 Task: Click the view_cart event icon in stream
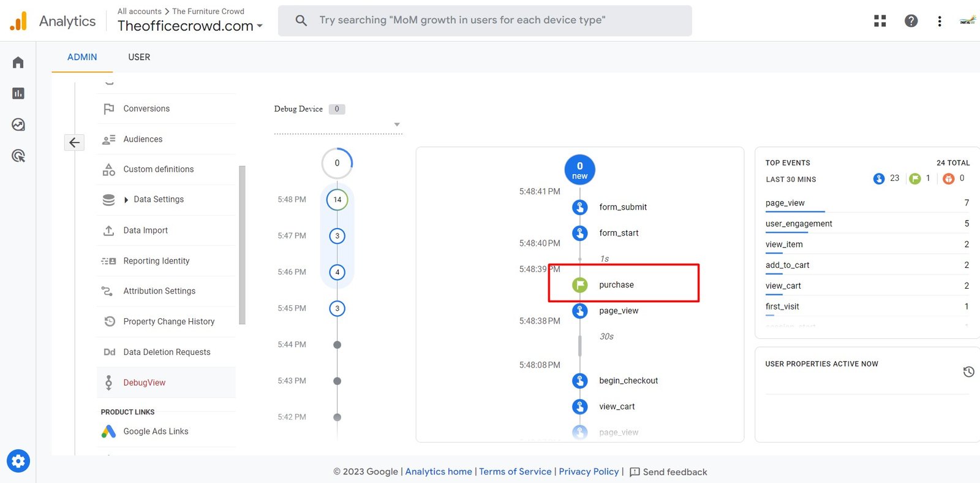pos(580,406)
